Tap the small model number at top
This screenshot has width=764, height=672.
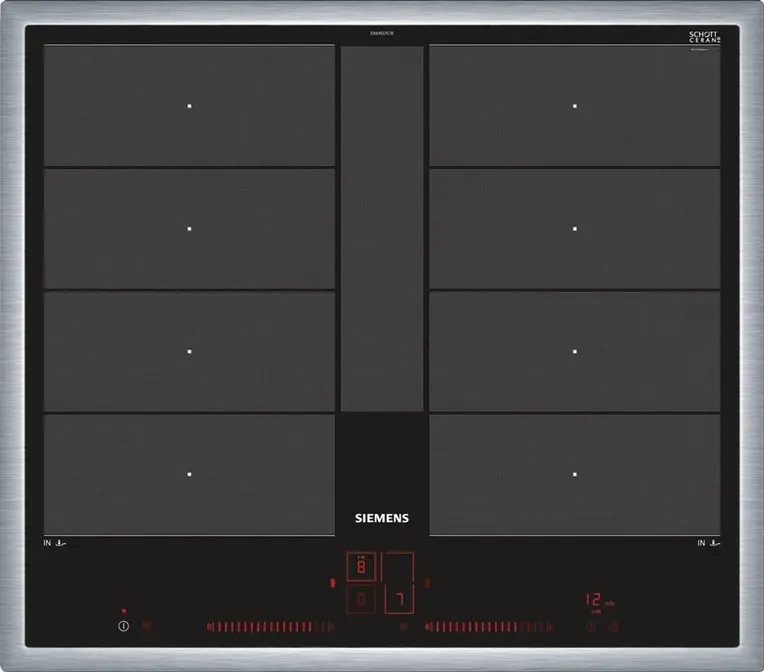point(382,33)
